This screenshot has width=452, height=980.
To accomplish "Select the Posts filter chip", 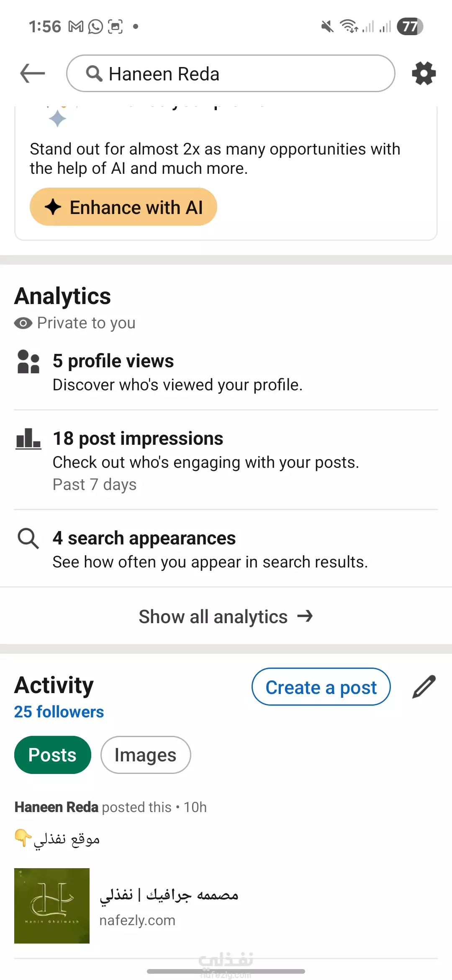I will pyautogui.click(x=53, y=755).
